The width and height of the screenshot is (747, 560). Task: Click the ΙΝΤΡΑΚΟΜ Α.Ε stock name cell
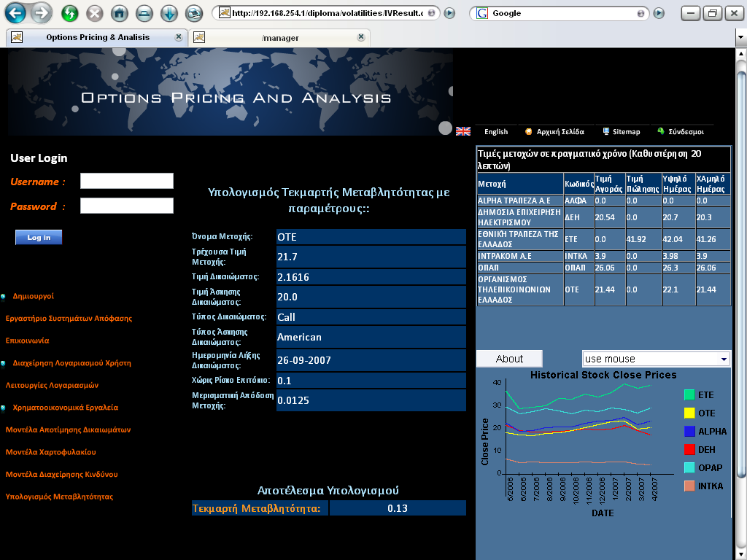(519, 256)
